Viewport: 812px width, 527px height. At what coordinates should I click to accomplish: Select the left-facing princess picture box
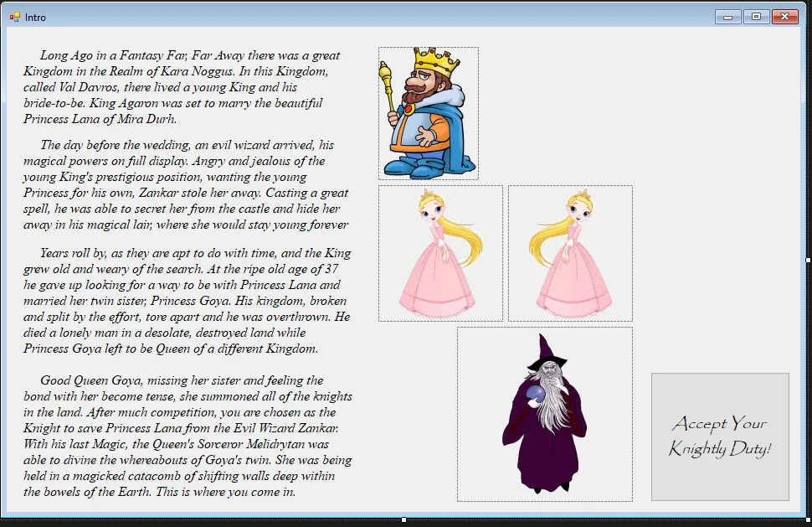pyautogui.click(x=440, y=253)
